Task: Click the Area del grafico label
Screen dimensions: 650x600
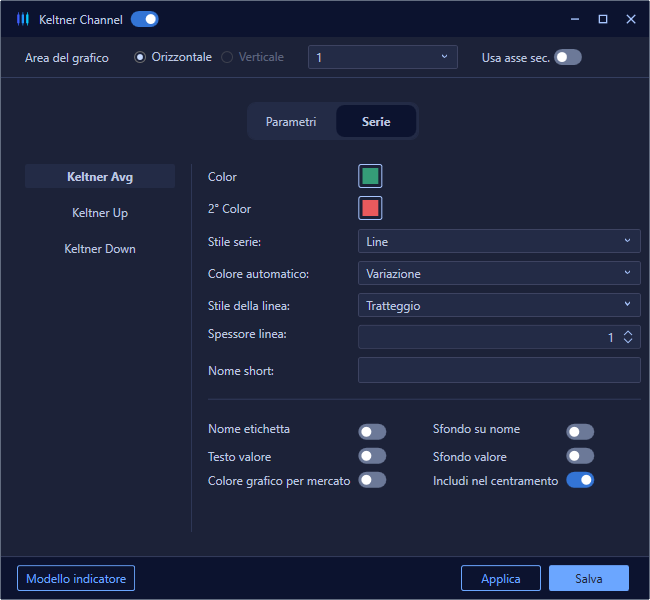Action: [x=67, y=58]
